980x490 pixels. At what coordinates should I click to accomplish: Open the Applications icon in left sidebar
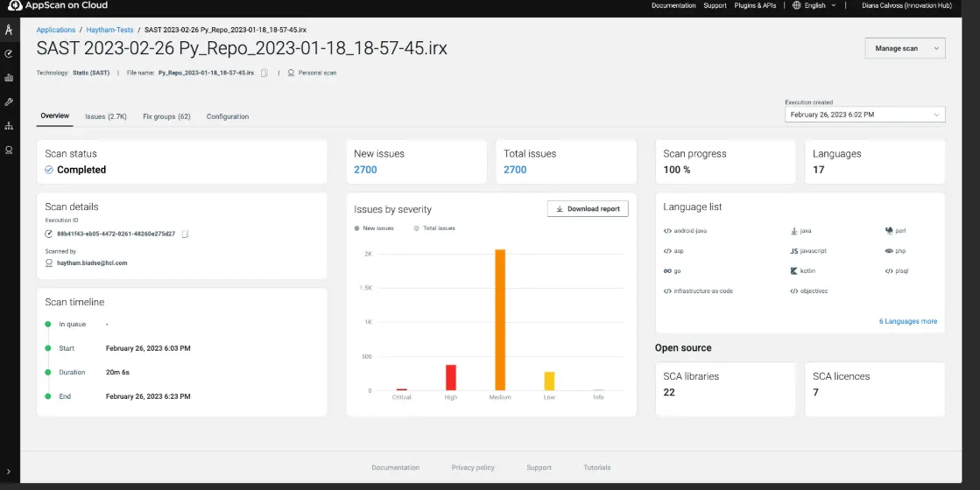tap(9, 30)
